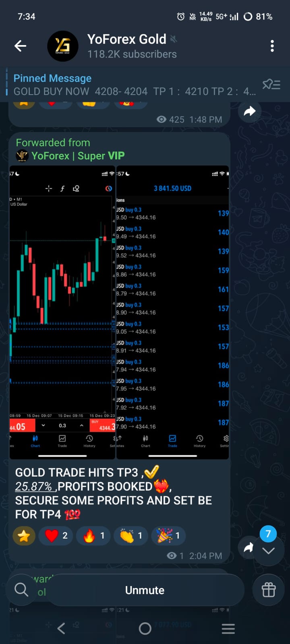The height and width of the screenshot is (644, 290).
Task: Tap the back arrow to leave channel
Action: point(21,46)
